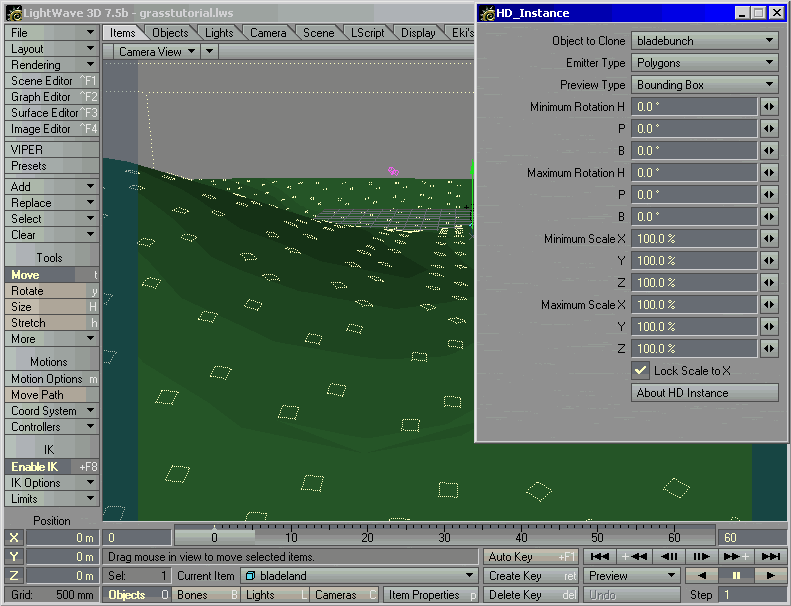This screenshot has width=791, height=606.
Task: Click frame 30 on the timeline
Action: point(444,537)
